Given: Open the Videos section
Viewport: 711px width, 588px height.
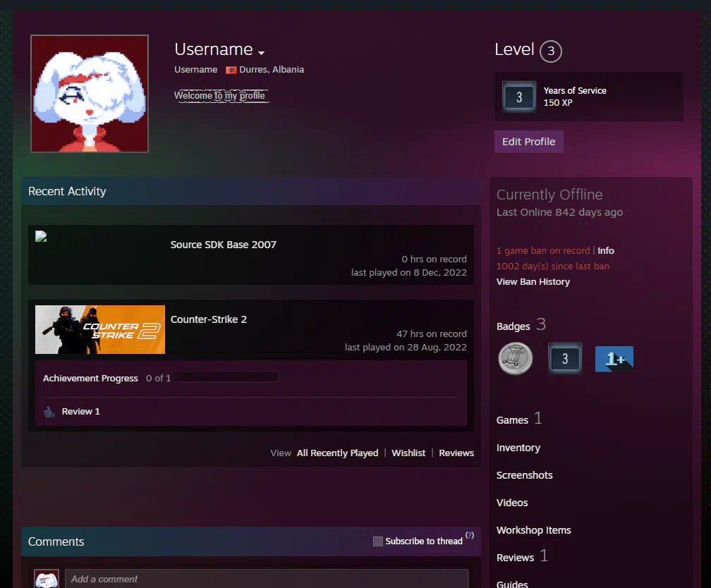Looking at the screenshot, I should pos(512,503).
